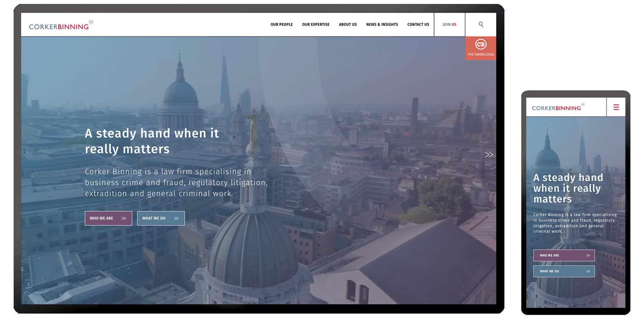Click the Corker Binning logo on desktop site
This screenshot has height=320, width=644.
coord(59,26)
